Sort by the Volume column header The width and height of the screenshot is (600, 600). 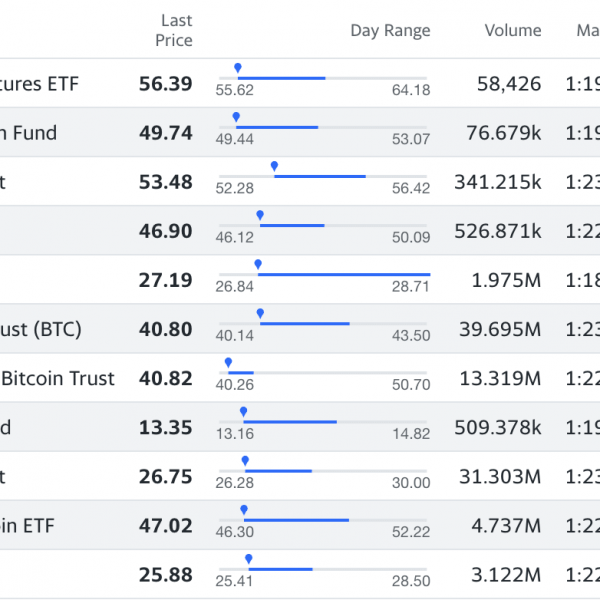[512, 30]
